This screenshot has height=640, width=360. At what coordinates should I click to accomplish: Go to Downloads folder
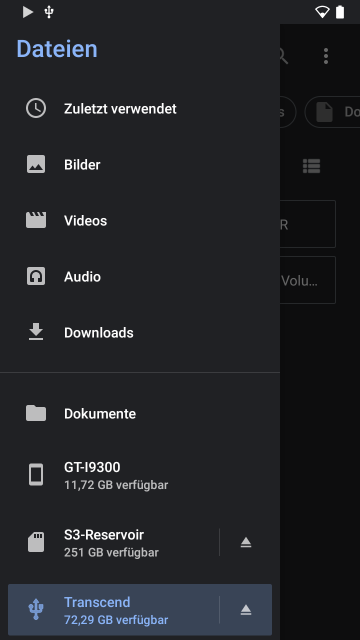coord(140,332)
